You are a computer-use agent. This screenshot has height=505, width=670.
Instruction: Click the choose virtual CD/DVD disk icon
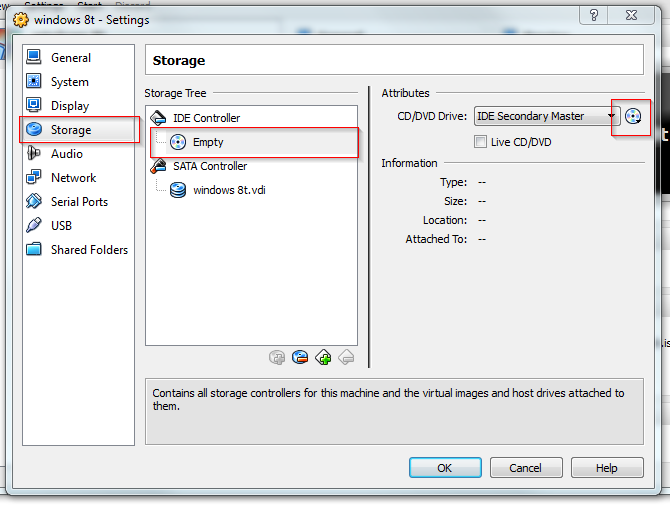click(633, 116)
